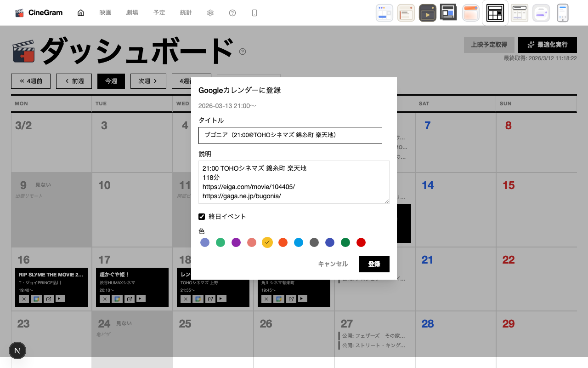Run optimization via 最適化実行 button

(x=548, y=45)
